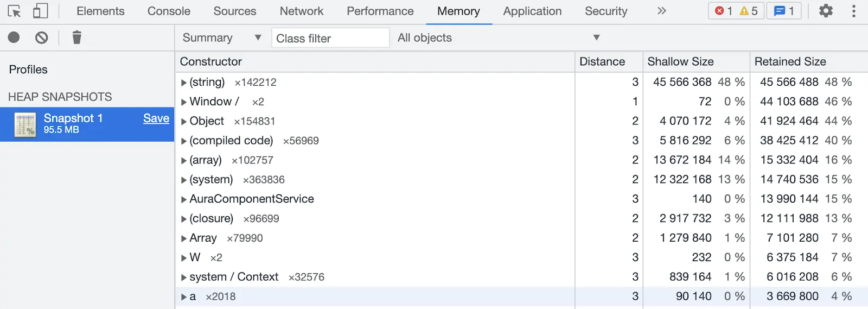
Task: Click retained size value 7 101 280
Action: tap(793, 238)
